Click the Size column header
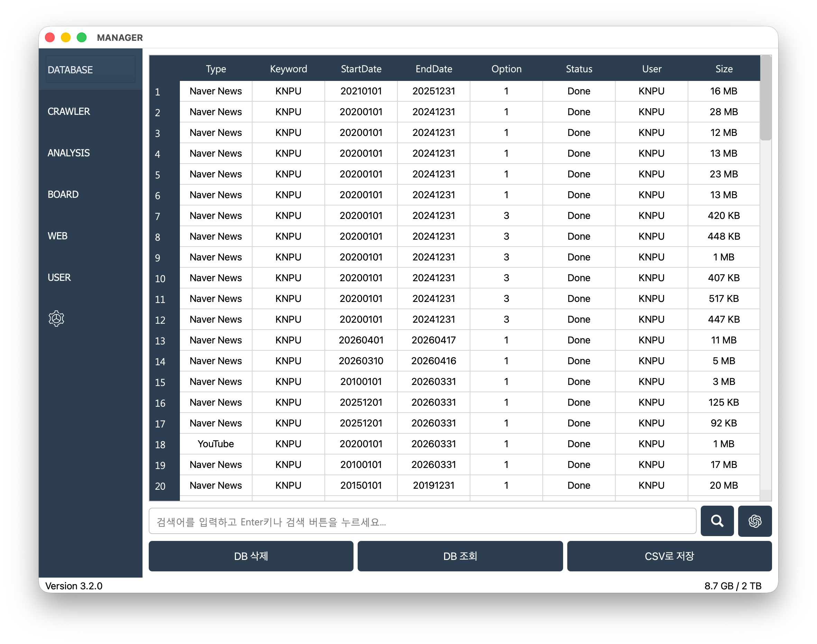Viewport: 817px width, 644px height. [724, 68]
